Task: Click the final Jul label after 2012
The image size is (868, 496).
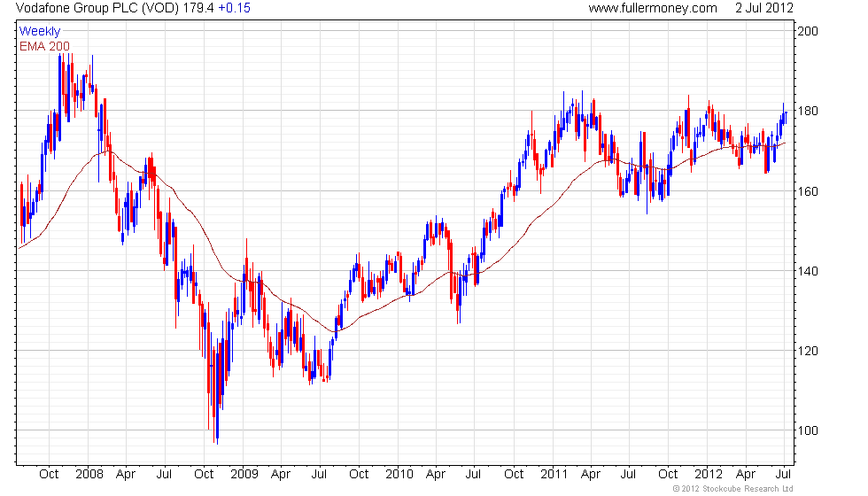Action: (783, 474)
